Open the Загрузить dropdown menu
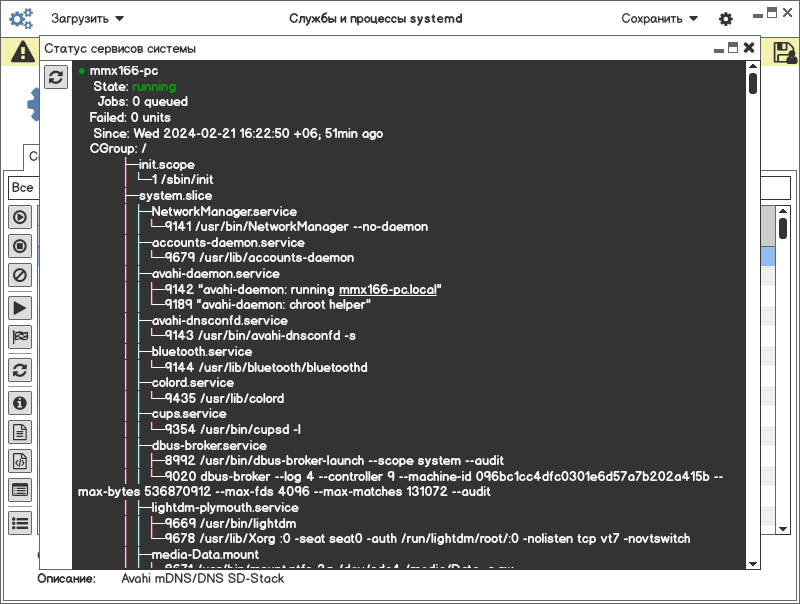This screenshot has height=604, width=800. tap(87, 19)
